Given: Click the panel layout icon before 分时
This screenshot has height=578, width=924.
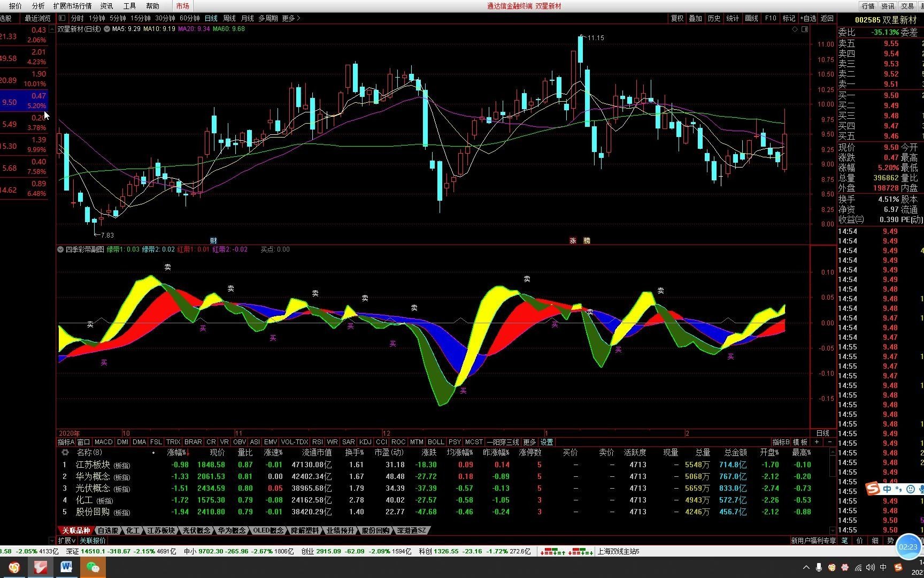Looking at the screenshot, I should pyautogui.click(x=62, y=18).
